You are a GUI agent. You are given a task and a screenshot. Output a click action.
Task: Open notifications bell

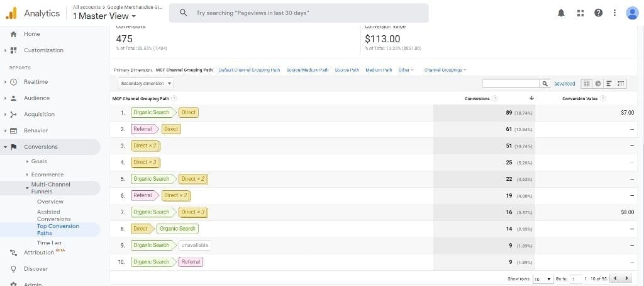561,13
